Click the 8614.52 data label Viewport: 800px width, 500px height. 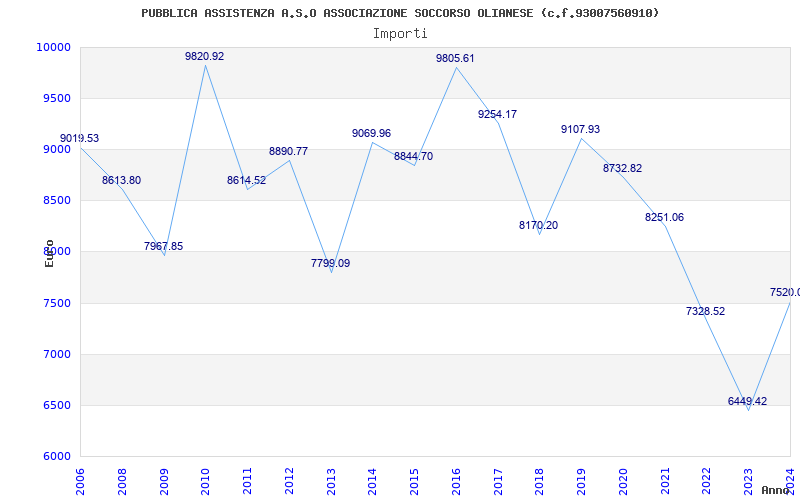pos(246,181)
